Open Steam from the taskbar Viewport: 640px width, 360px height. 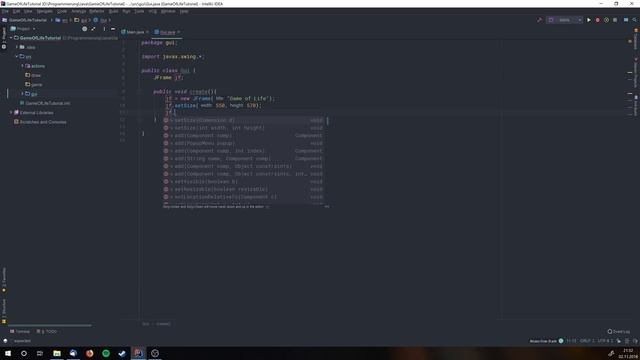click(122, 353)
